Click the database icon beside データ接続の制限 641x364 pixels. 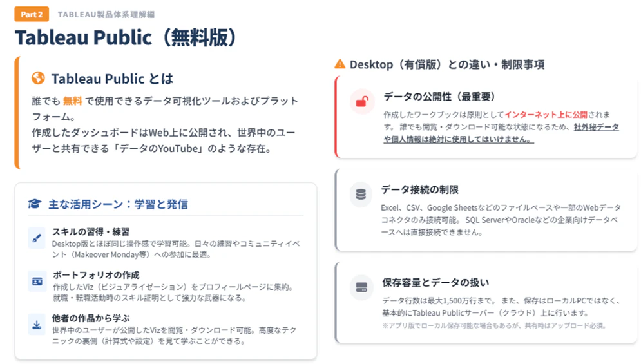coord(361,195)
